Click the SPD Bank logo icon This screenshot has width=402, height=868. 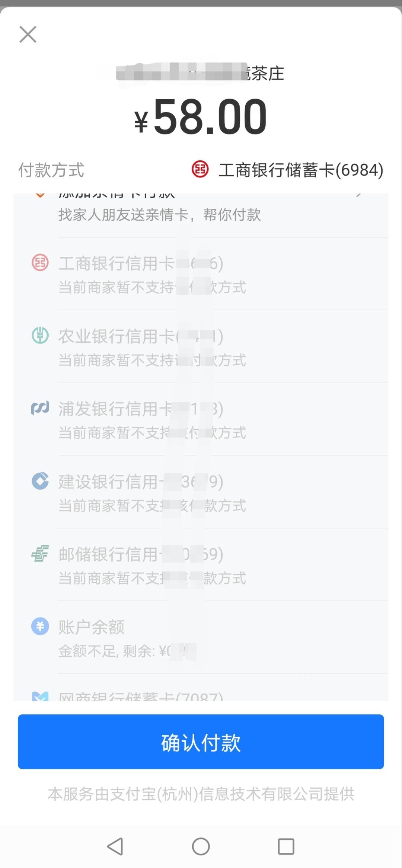coord(40,408)
